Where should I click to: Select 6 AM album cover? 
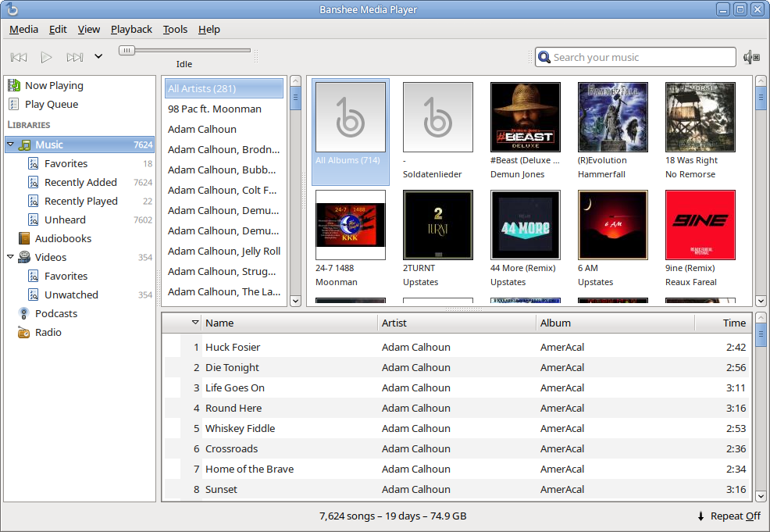pos(613,225)
